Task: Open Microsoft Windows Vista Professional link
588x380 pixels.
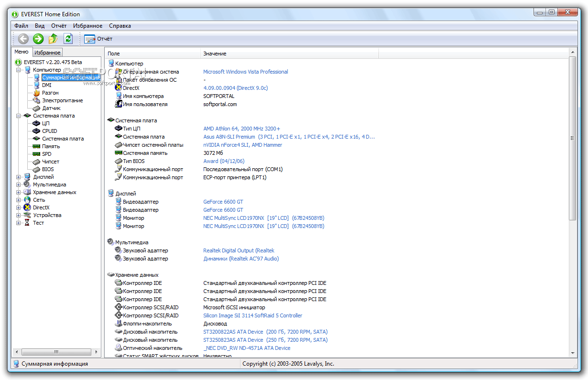Action: pyautogui.click(x=246, y=72)
